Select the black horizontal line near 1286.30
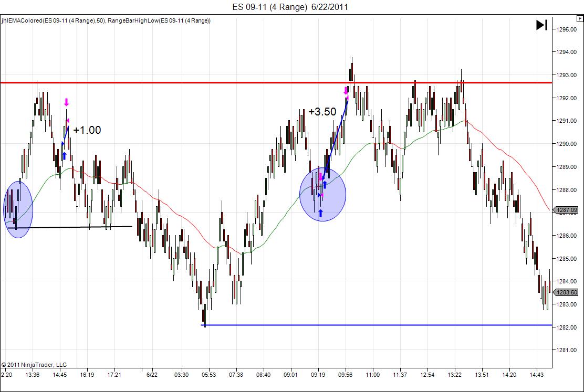This screenshot has height=392, width=584. click(x=70, y=227)
